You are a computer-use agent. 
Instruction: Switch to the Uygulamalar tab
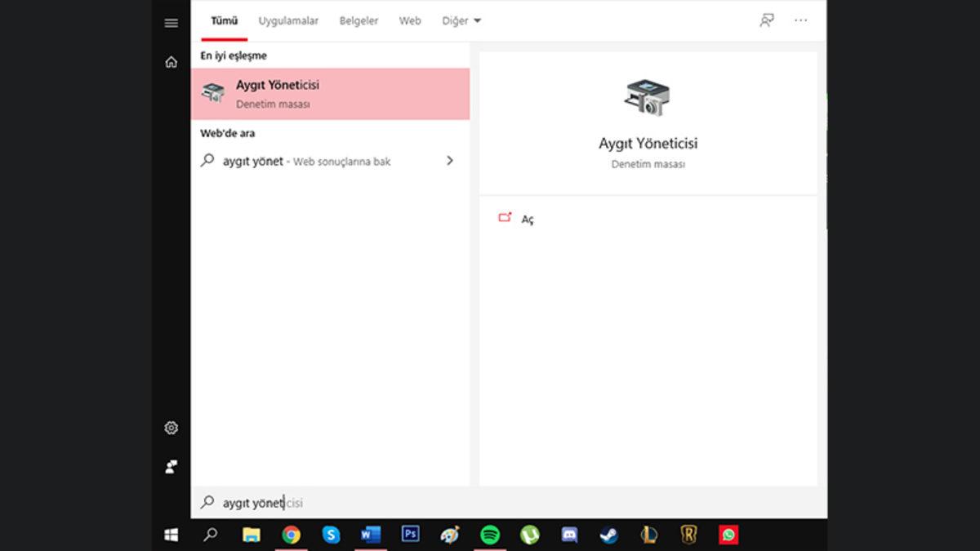[x=288, y=21]
